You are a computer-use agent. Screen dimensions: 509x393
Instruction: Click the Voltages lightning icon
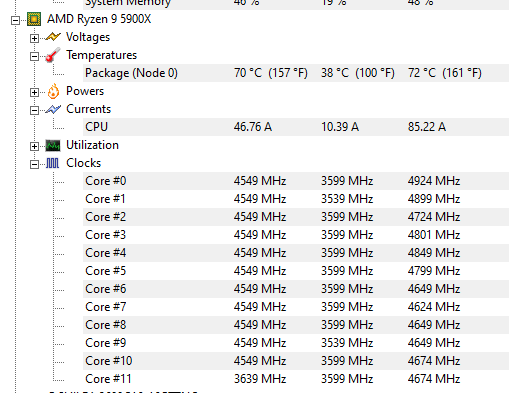pyautogui.click(x=53, y=37)
